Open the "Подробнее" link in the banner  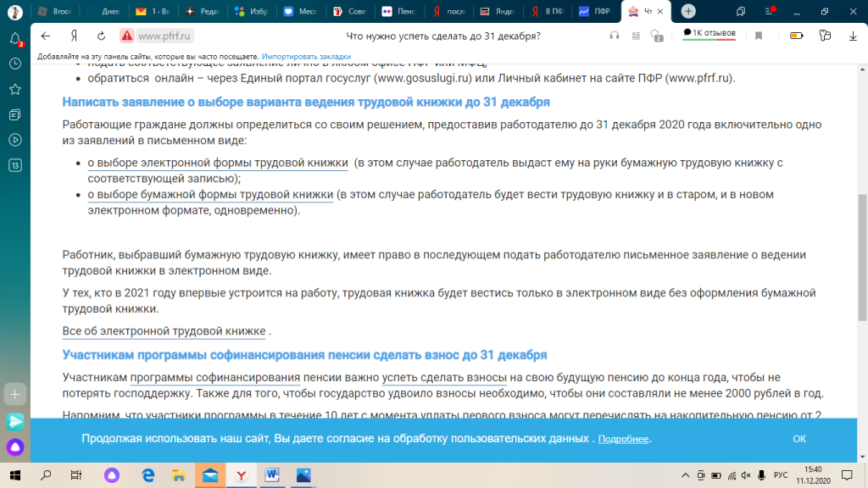pyautogui.click(x=624, y=439)
